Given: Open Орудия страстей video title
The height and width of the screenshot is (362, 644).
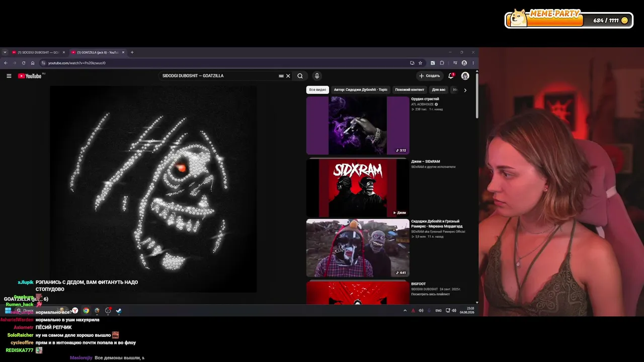Looking at the screenshot, I should (425, 99).
